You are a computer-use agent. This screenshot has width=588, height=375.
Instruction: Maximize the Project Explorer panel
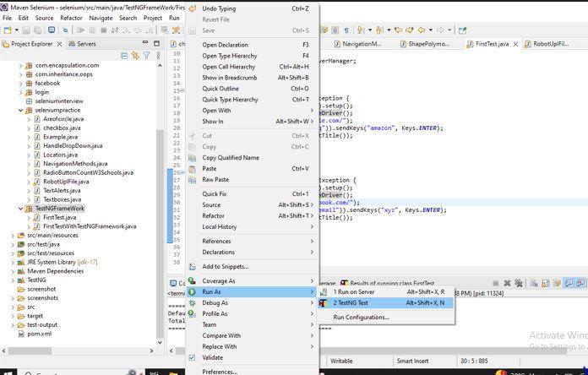157,44
